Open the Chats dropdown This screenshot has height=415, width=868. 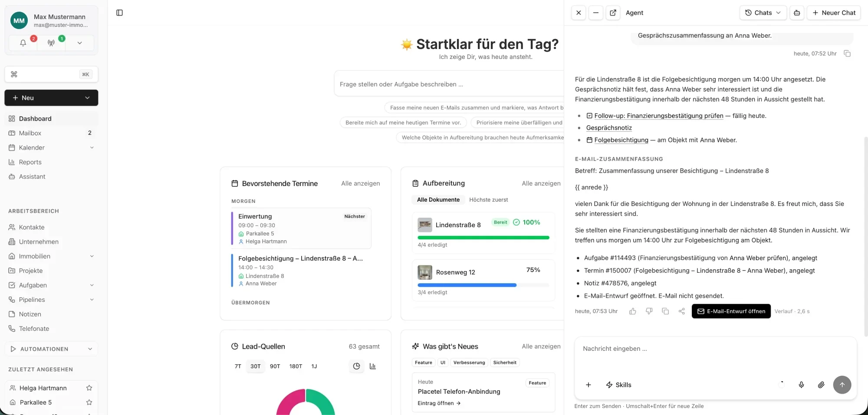pyautogui.click(x=763, y=13)
